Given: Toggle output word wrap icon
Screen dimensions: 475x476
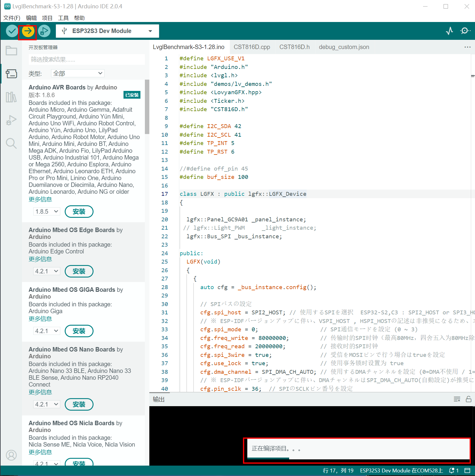Looking at the screenshot, I should [457, 399].
